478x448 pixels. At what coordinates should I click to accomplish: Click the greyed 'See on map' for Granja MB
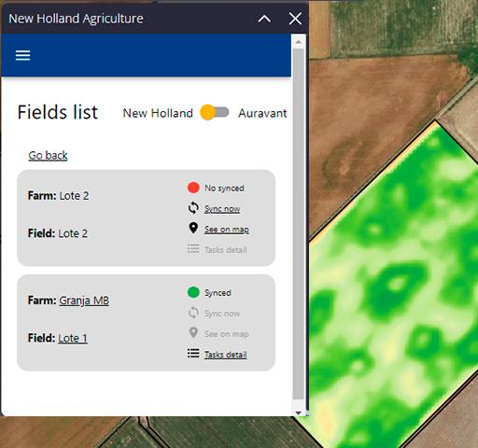tap(227, 334)
